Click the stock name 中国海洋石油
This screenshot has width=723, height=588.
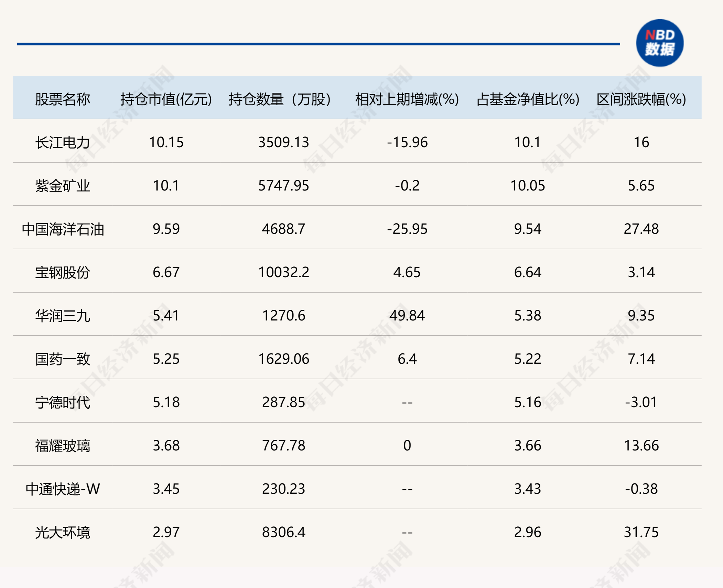[x=63, y=229]
